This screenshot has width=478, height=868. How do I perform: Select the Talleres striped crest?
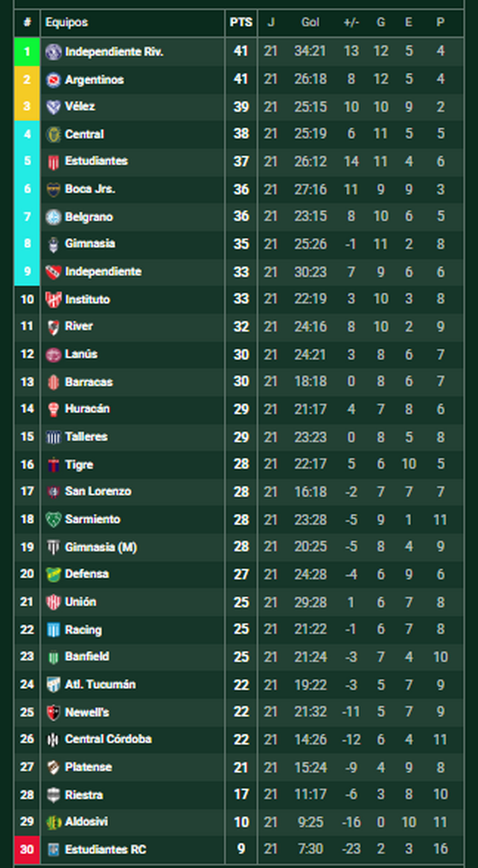pyautogui.click(x=53, y=437)
